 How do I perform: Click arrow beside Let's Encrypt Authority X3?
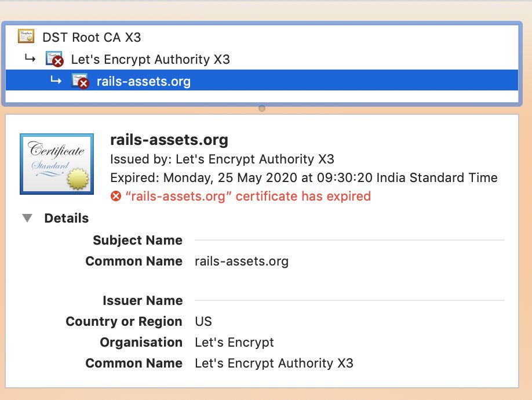click(30, 59)
